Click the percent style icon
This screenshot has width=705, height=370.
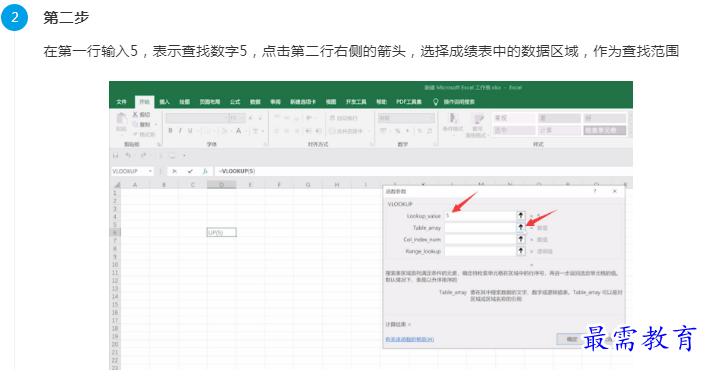(397, 131)
